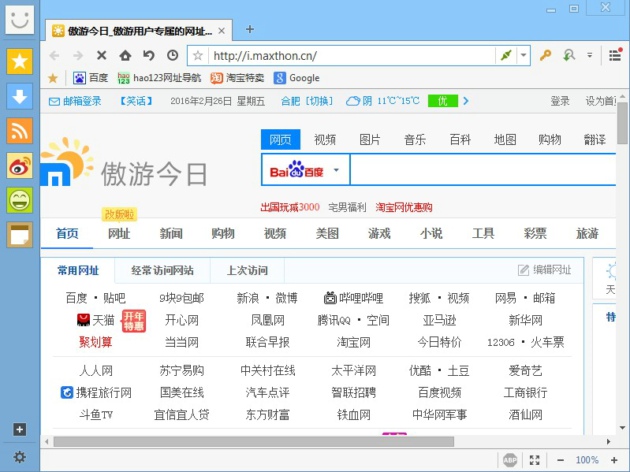630x472 pixels.
Task: Select the 地图 search tab
Action: point(505,139)
